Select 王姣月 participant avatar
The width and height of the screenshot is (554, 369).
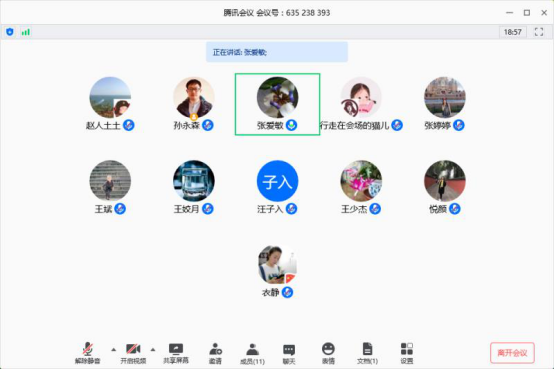click(x=194, y=181)
